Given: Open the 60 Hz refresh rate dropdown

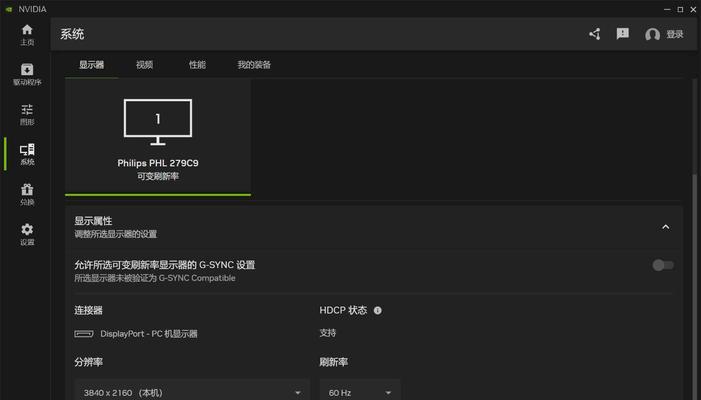Looking at the screenshot, I should [x=360, y=392].
